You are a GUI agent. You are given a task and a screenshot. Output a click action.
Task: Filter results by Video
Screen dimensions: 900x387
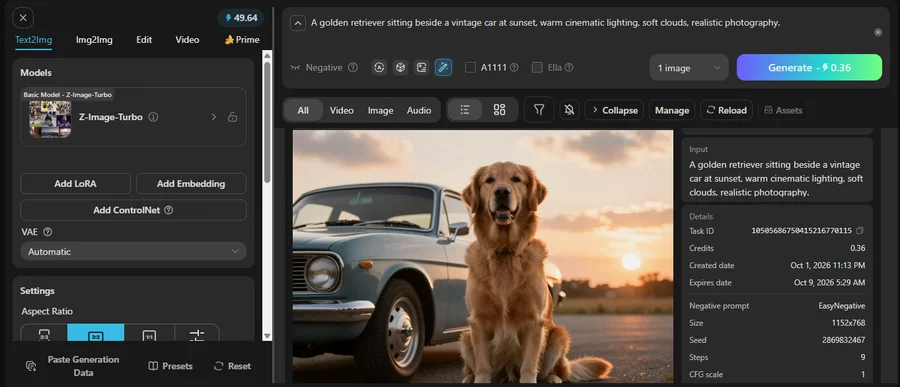342,110
